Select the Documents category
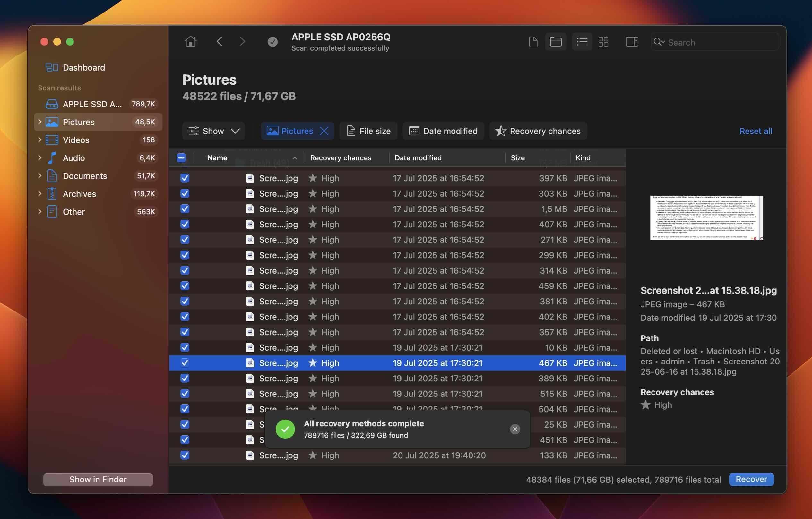Viewport: 812px width, 519px height. pos(99,175)
